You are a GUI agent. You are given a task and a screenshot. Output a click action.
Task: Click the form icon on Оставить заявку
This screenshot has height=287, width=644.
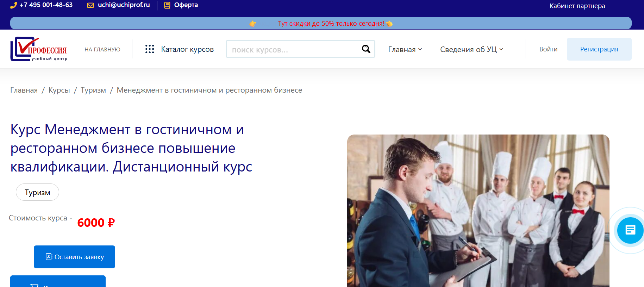pyautogui.click(x=49, y=257)
